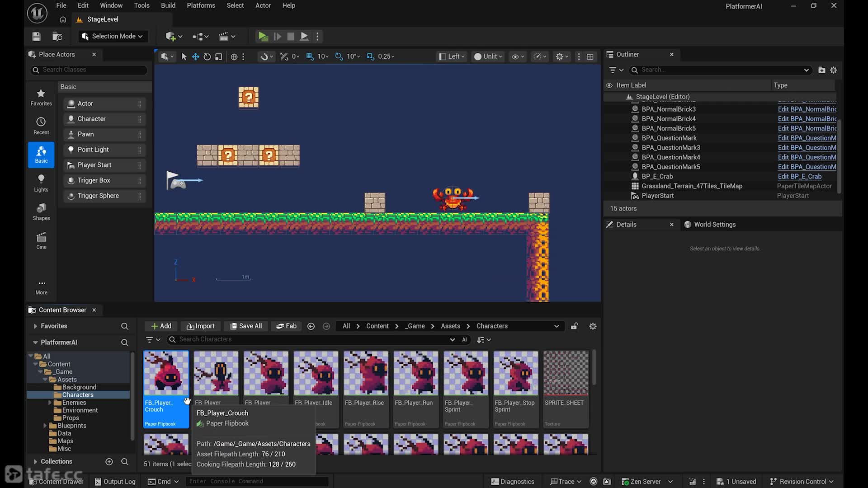The image size is (868, 488).
Task: Open the Build menu
Action: 168,5
